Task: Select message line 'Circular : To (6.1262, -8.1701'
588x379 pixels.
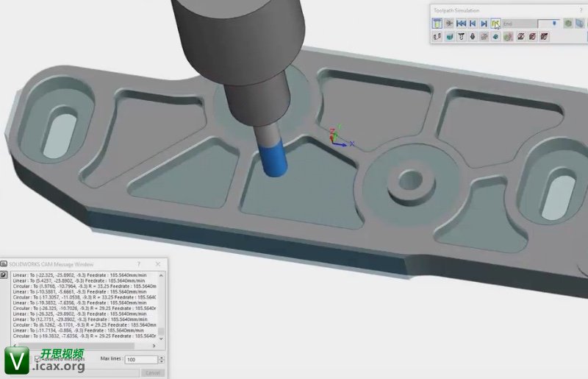Action: pyautogui.click(x=85, y=325)
